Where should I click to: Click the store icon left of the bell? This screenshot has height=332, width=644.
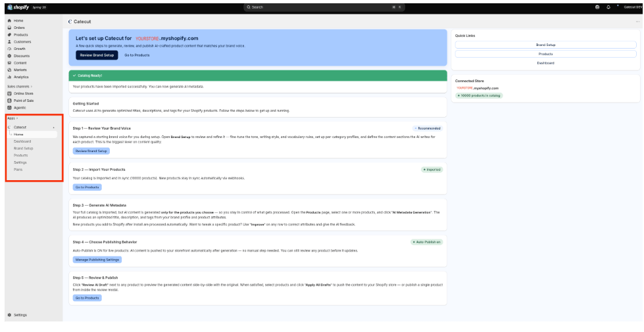click(x=597, y=7)
